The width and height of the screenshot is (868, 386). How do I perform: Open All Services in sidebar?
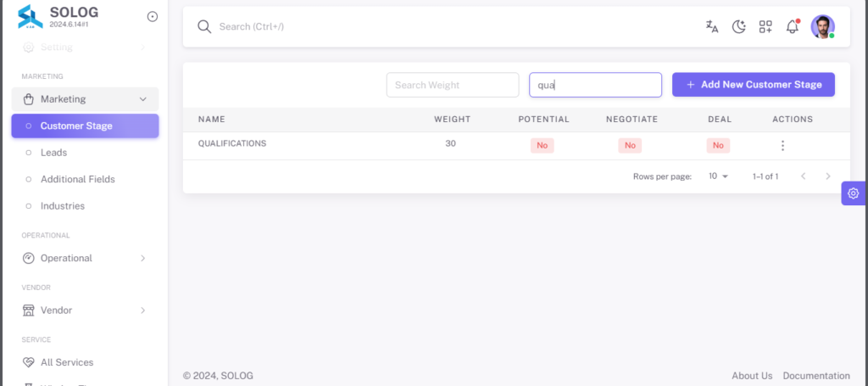click(85, 362)
